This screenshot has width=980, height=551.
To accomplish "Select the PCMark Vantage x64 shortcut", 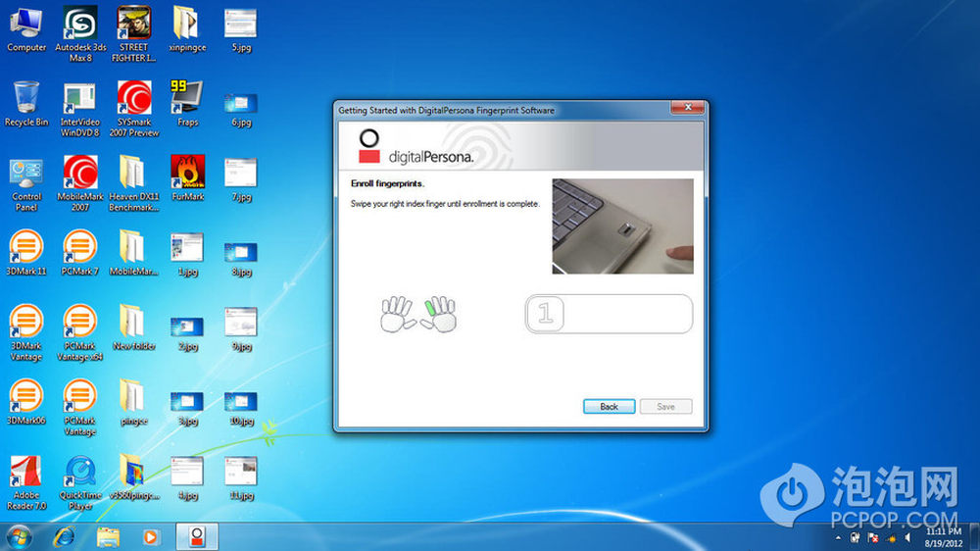I will 80,333.
